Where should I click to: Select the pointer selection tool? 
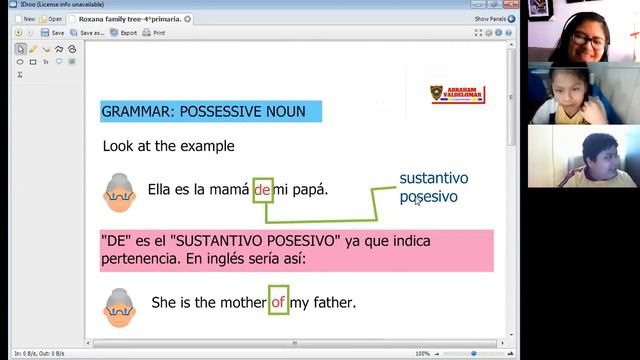[x=20, y=49]
